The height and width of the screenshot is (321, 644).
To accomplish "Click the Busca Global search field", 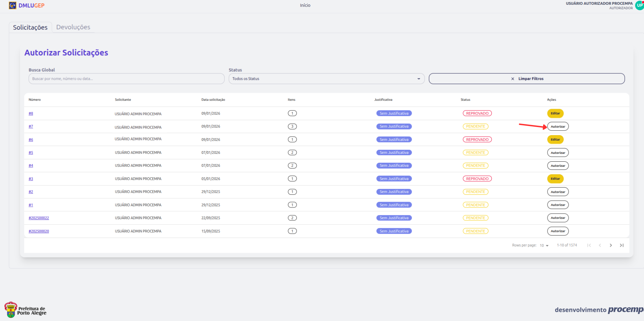I will coord(126,79).
